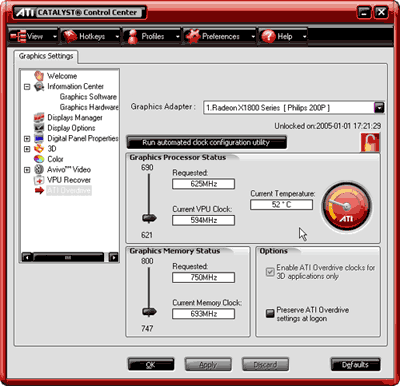Click the Color wheel icon
The image size is (400, 386).
pyautogui.click(x=39, y=159)
